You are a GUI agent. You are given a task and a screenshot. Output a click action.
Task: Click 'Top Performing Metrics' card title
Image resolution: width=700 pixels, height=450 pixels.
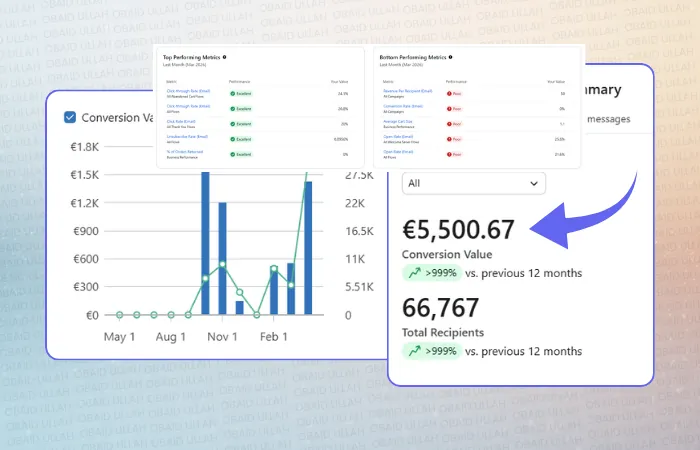[x=192, y=57]
